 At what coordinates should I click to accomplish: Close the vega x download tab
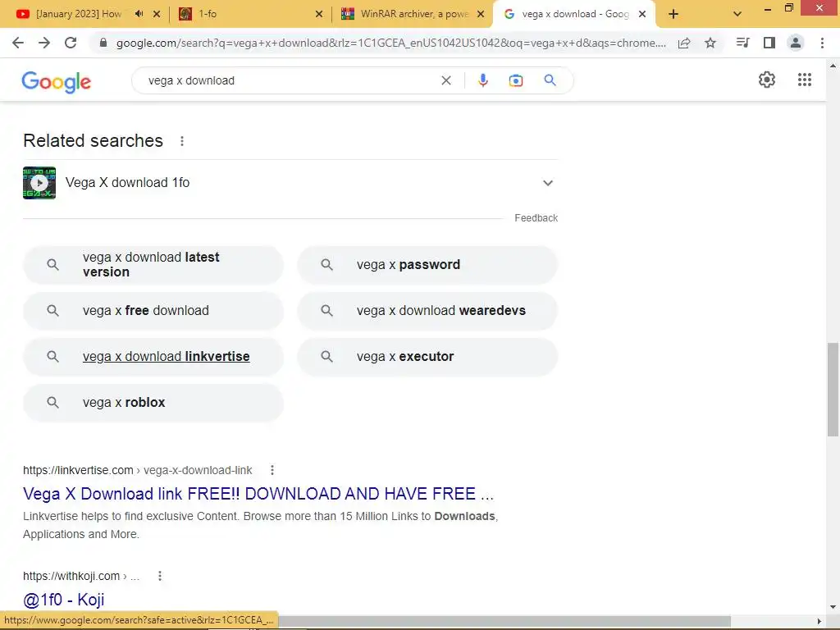tap(642, 14)
